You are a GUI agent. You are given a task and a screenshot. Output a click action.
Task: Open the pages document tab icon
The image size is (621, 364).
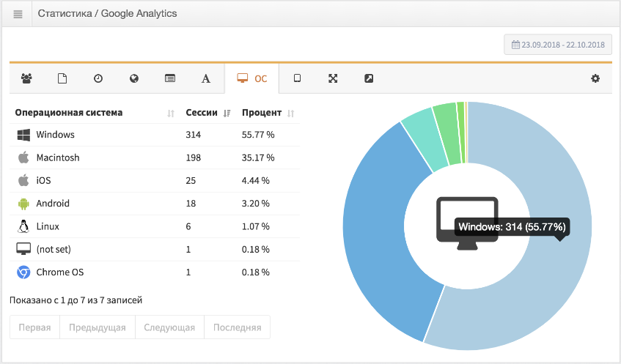coord(62,78)
